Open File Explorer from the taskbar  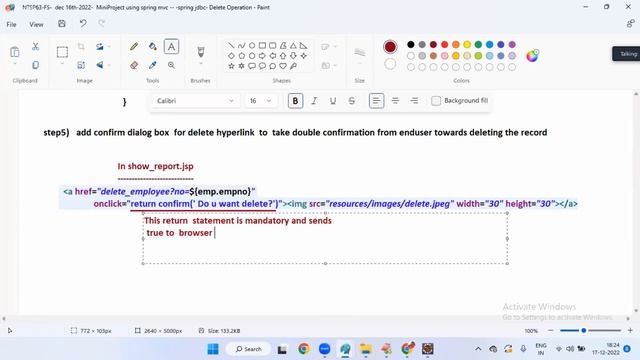pyautogui.click(x=366, y=349)
